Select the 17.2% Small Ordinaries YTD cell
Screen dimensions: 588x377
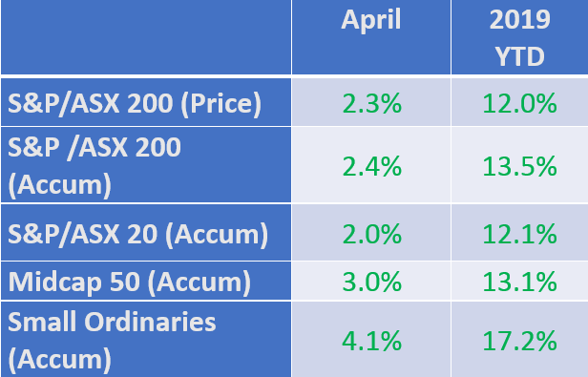point(519,339)
